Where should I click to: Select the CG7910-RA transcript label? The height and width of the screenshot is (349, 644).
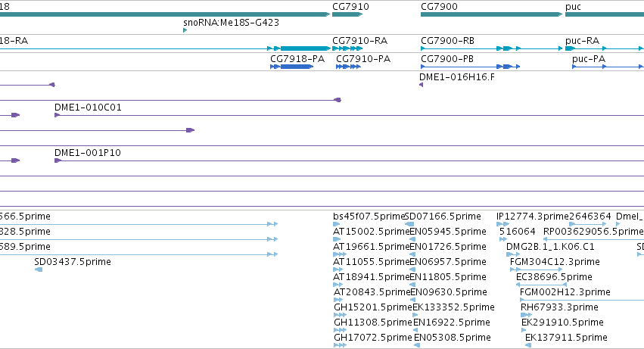click(x=359, y=41)
